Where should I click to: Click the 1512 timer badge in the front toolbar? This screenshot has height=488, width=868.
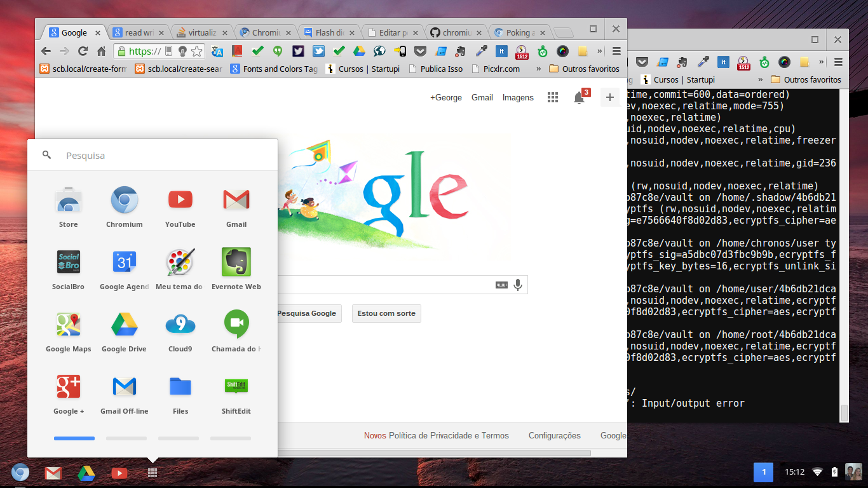click(x=522, y=52)
